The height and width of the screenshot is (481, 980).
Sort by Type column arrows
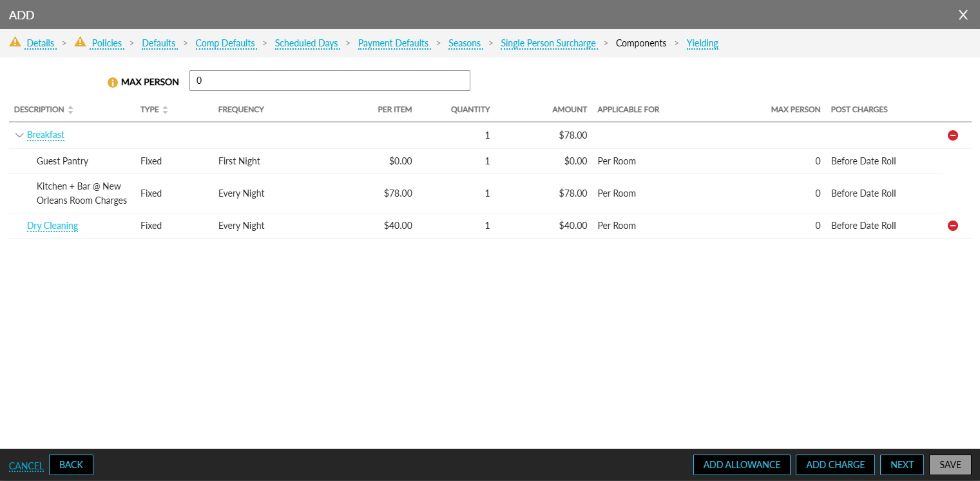point(165,110)
